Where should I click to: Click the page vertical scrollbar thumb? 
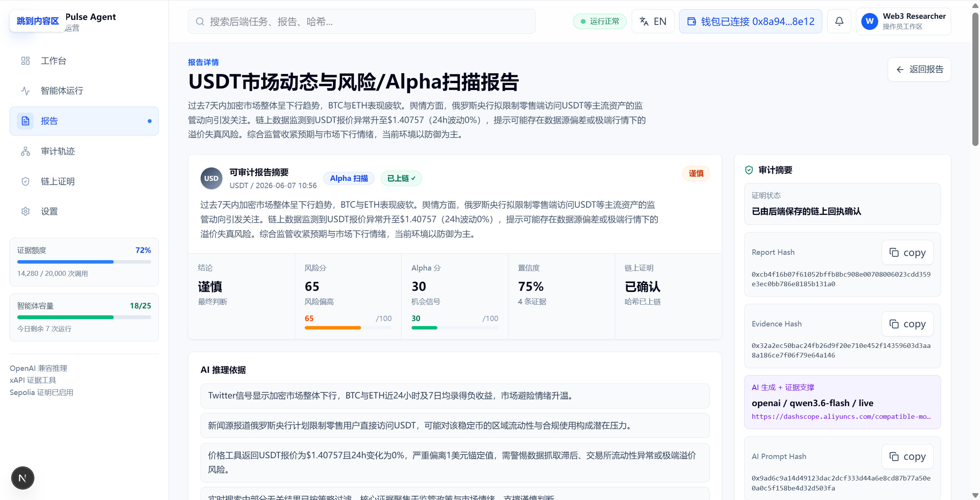pos(975,79)
